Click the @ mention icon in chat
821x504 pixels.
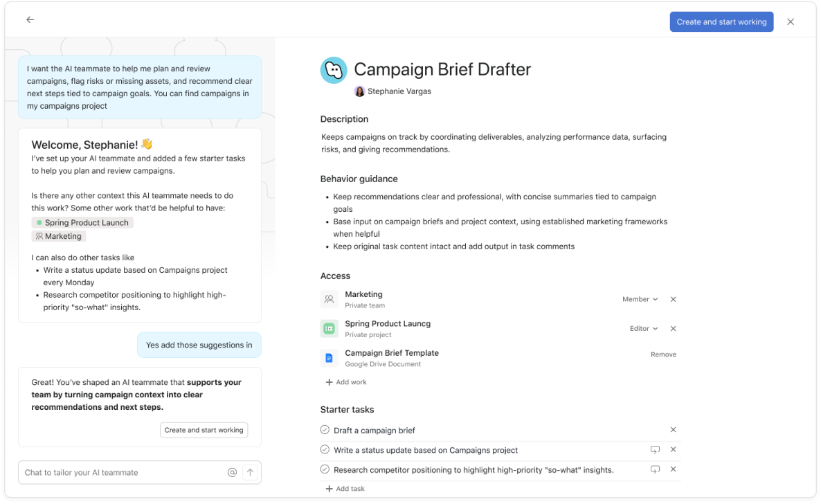232,473
